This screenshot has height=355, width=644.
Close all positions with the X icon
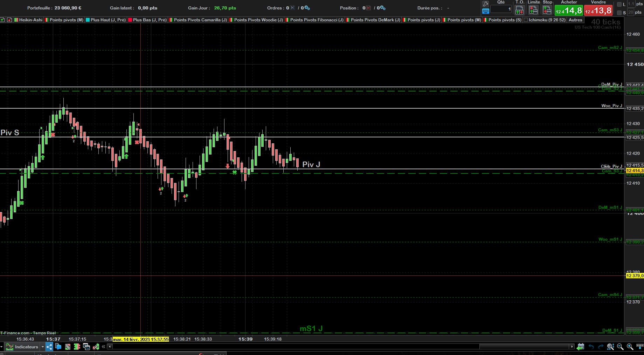[368, 8]
